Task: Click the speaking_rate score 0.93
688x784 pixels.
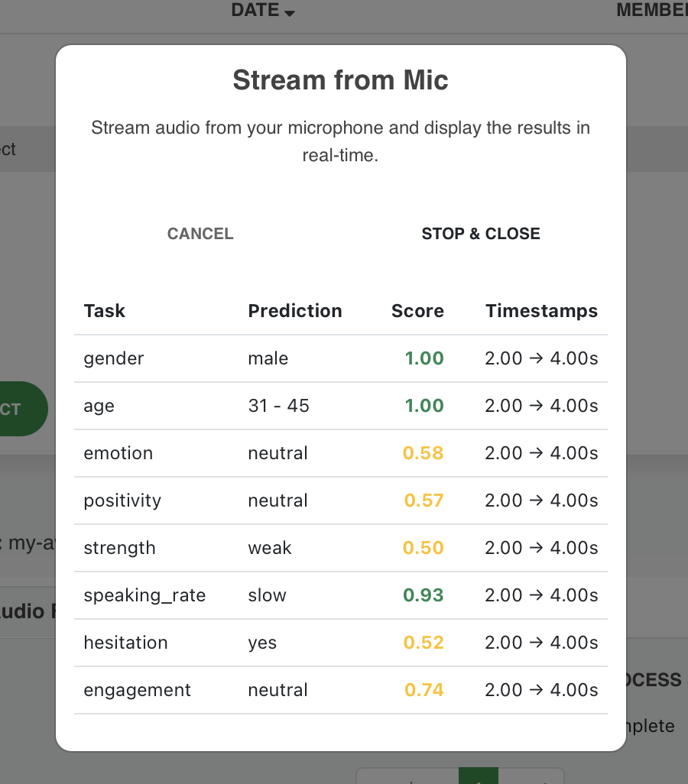Action: click(x=424, y=595)
